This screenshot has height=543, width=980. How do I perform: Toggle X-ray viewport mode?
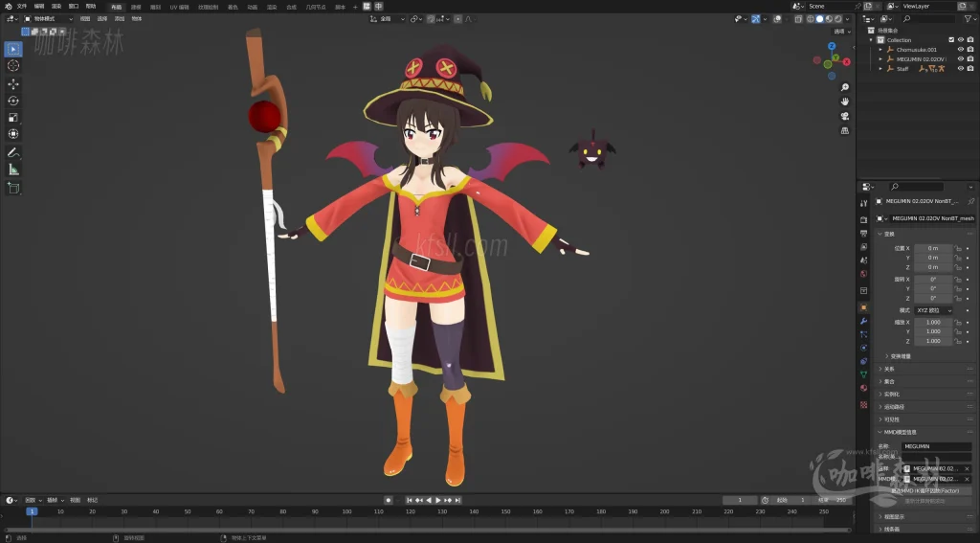coord(798,19)
